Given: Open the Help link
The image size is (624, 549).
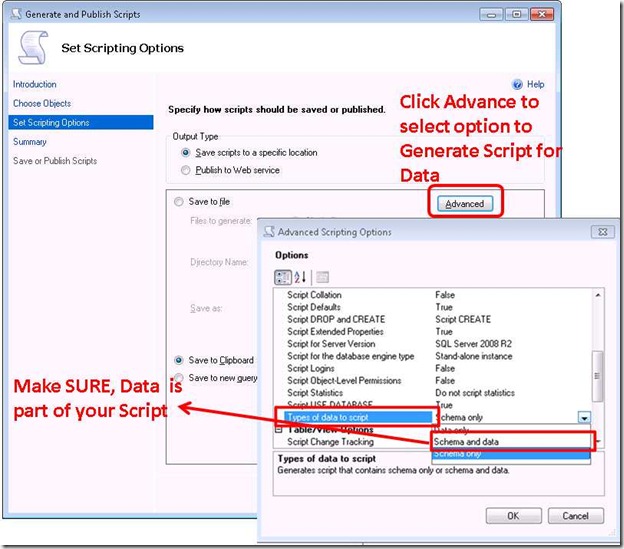Looking at the screenshot, I should [x=535, y=84].
